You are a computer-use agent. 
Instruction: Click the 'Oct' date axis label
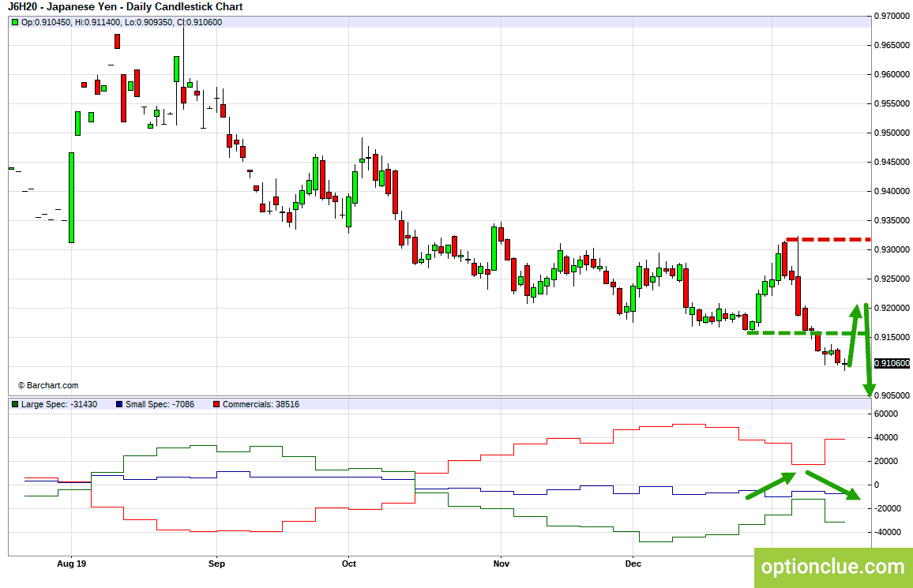pyautogui.click(x=349, y=564)
